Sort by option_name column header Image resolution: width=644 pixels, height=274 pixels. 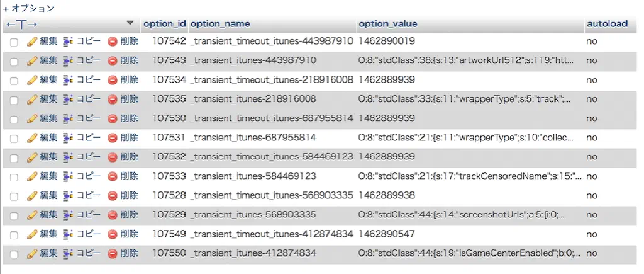click(219, 24)
